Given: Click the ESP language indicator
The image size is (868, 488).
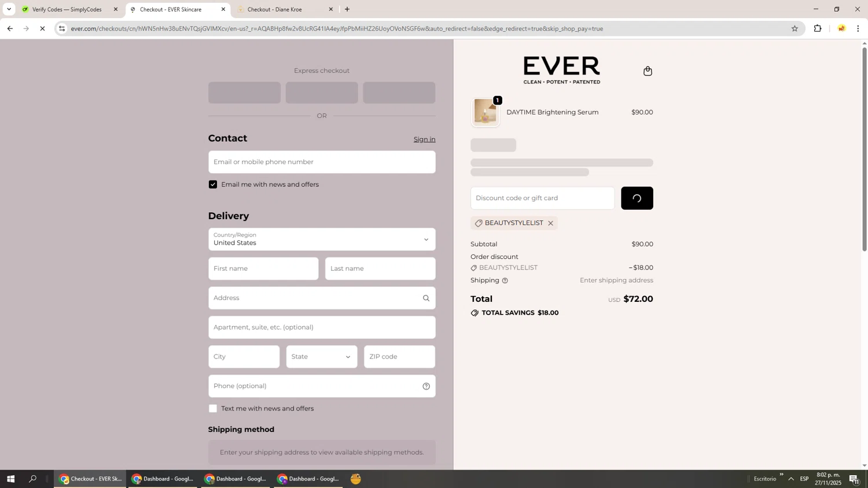Looking at the screenshot, I should pyautogui.click(x=804, y=479).
